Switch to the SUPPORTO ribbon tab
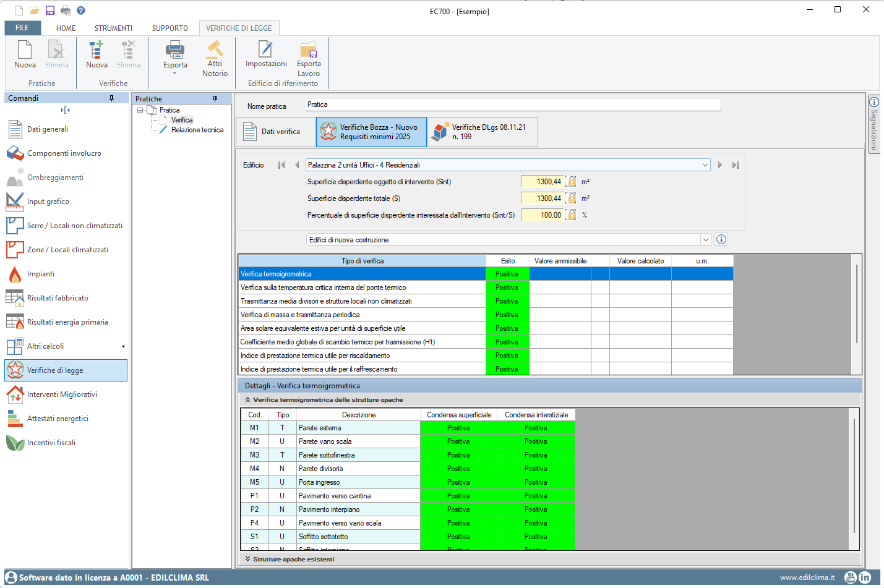Viewport: 884px width, 588px height. (x=170, y=28)
